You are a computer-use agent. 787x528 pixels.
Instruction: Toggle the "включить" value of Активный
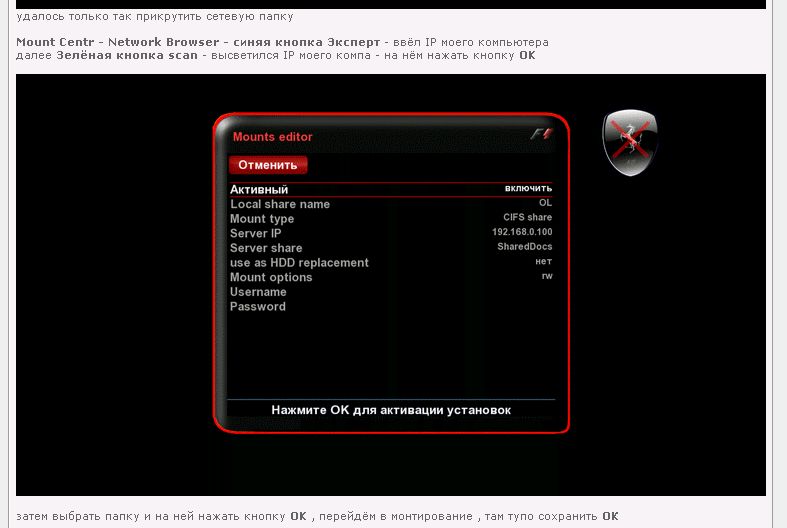(x=528, y=188)
